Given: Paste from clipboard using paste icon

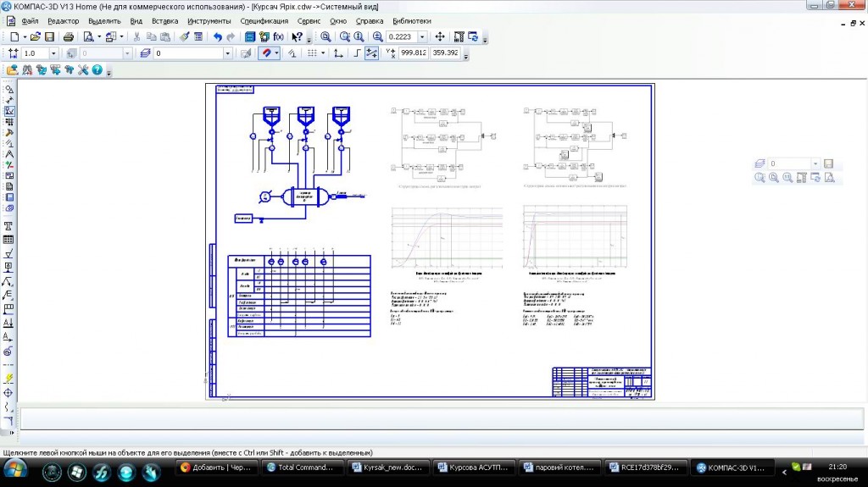Looking at the screenshot, I should tap(165, 36).
